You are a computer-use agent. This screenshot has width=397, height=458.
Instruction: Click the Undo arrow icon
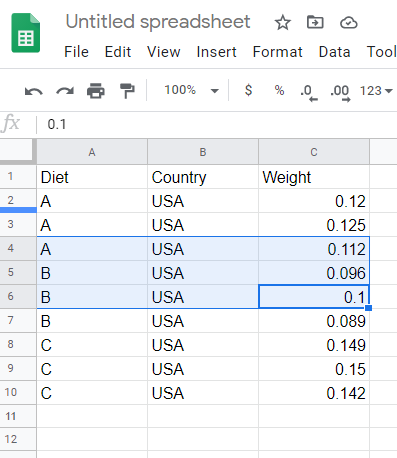coord(34,91)
